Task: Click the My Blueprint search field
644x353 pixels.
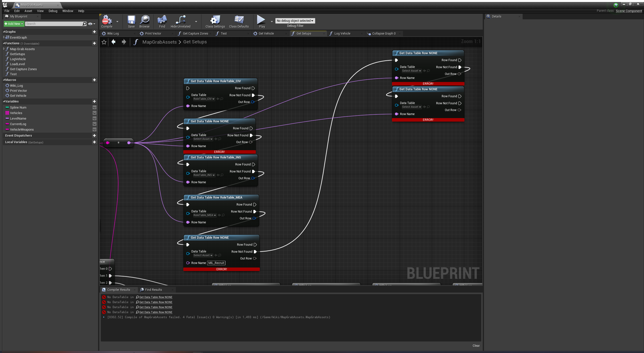Action: tap(54, 24)
